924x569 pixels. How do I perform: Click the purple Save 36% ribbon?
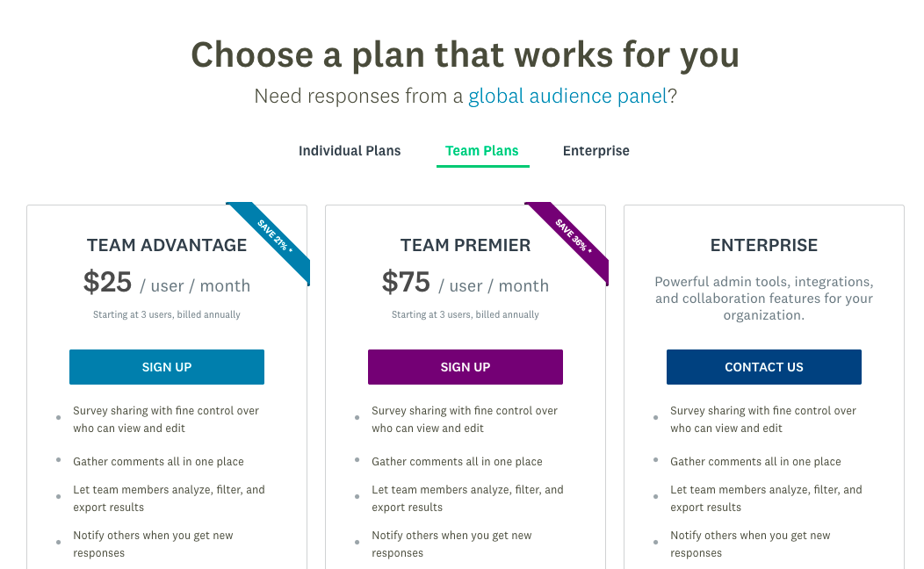pos(573,239)
